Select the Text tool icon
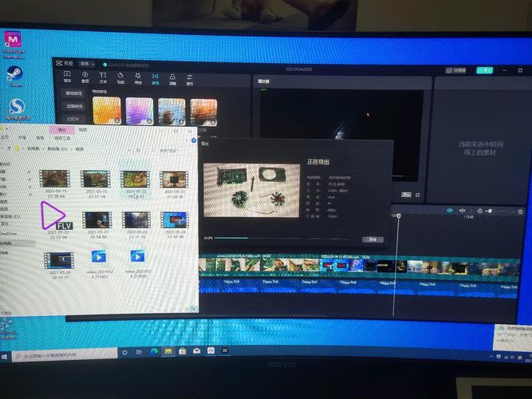This screenshot has width=532, height=399. coord(103,77)
